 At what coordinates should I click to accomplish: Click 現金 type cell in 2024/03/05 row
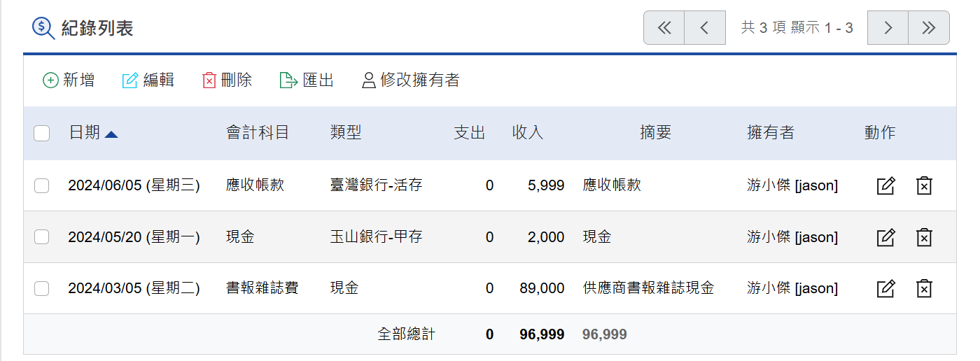[344, 288]
